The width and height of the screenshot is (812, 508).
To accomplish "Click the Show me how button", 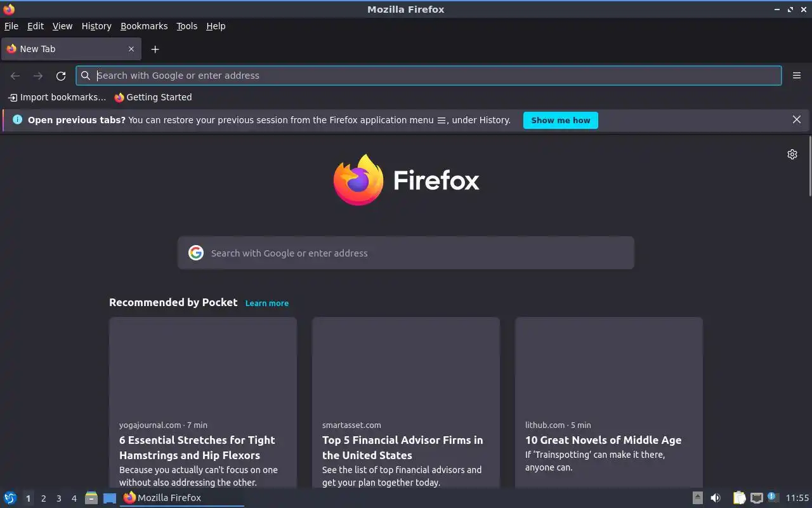I will pos(561,120).
